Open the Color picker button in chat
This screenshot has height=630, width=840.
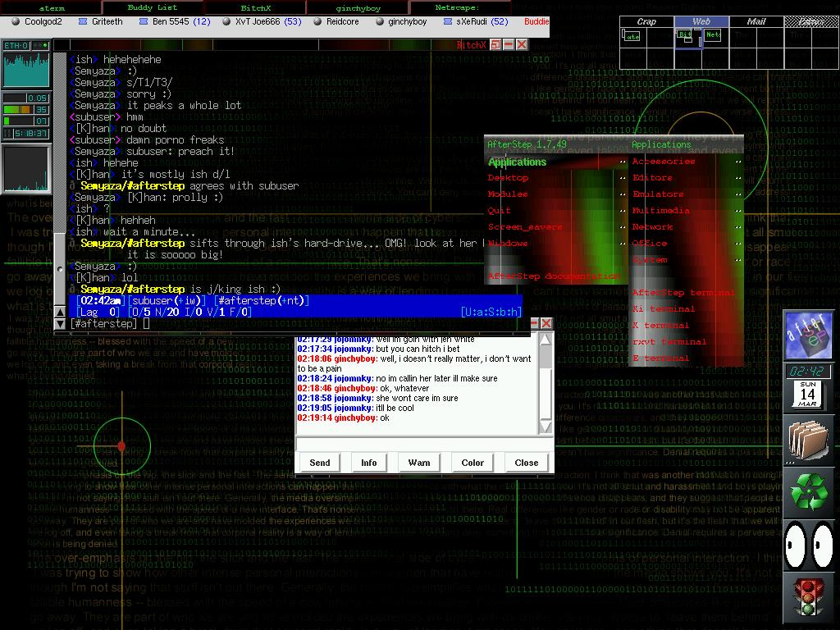click(472, 463)
